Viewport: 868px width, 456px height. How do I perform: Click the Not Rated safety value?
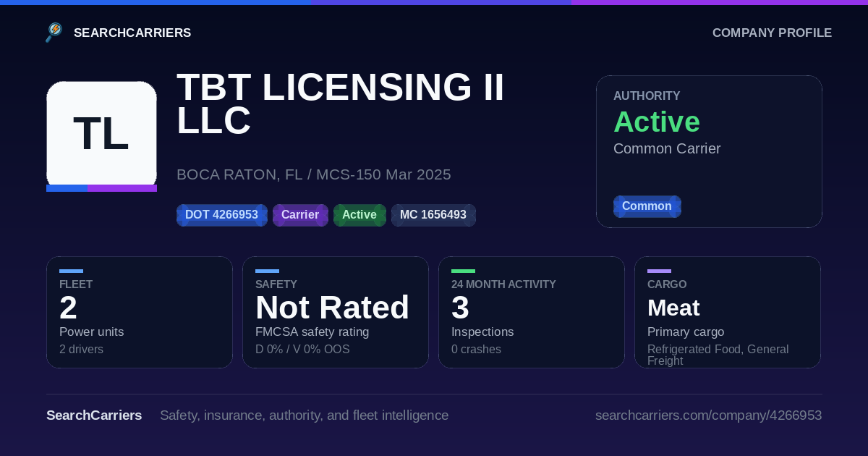tap(332, 308)
